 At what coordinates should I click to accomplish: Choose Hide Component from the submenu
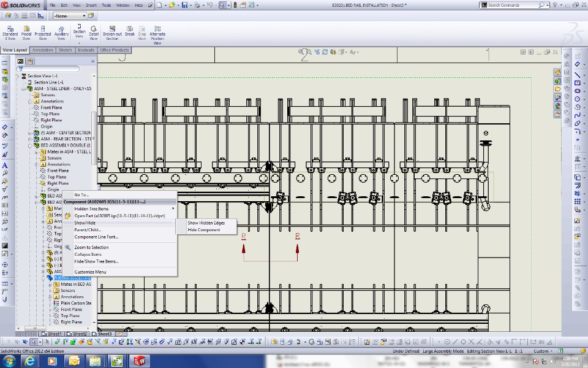coord(204,229)
